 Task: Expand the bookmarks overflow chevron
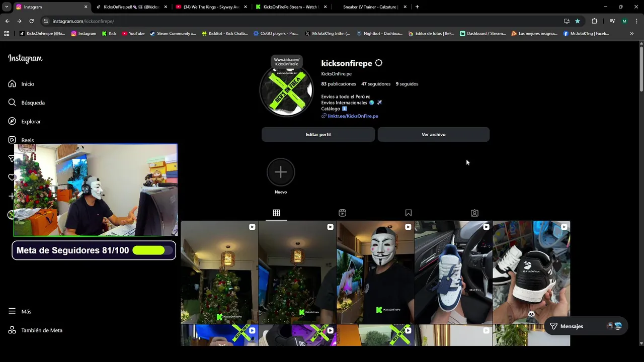(x=632, y=34)
